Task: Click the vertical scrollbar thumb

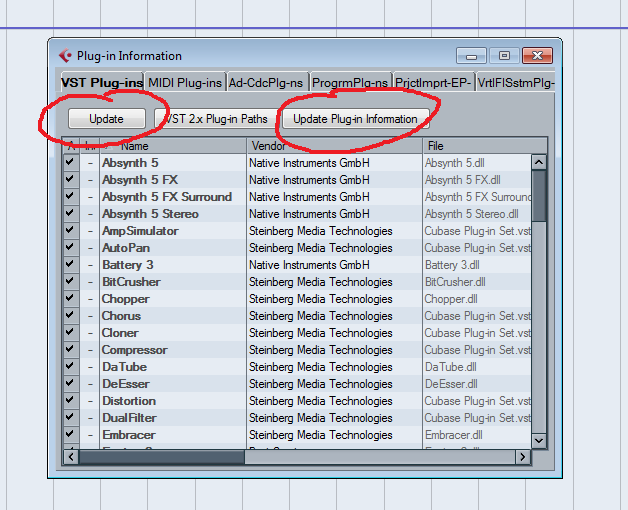Action: tap(539, 196)
